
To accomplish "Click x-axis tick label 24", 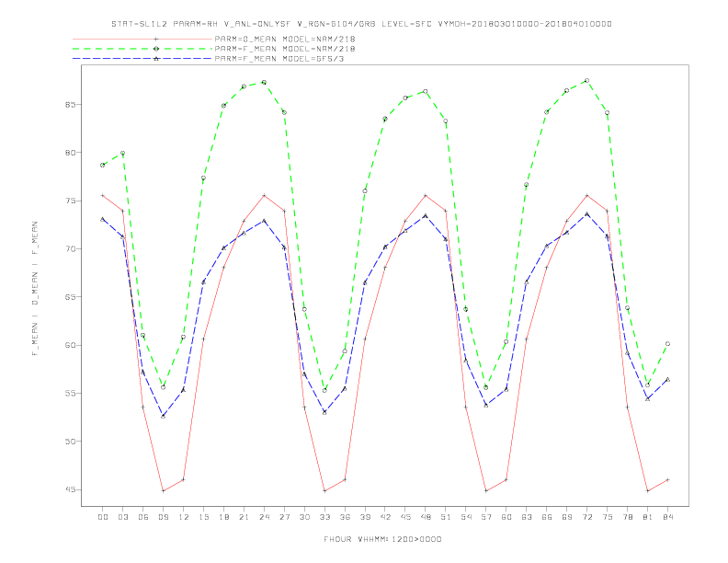I will (264, 517).
